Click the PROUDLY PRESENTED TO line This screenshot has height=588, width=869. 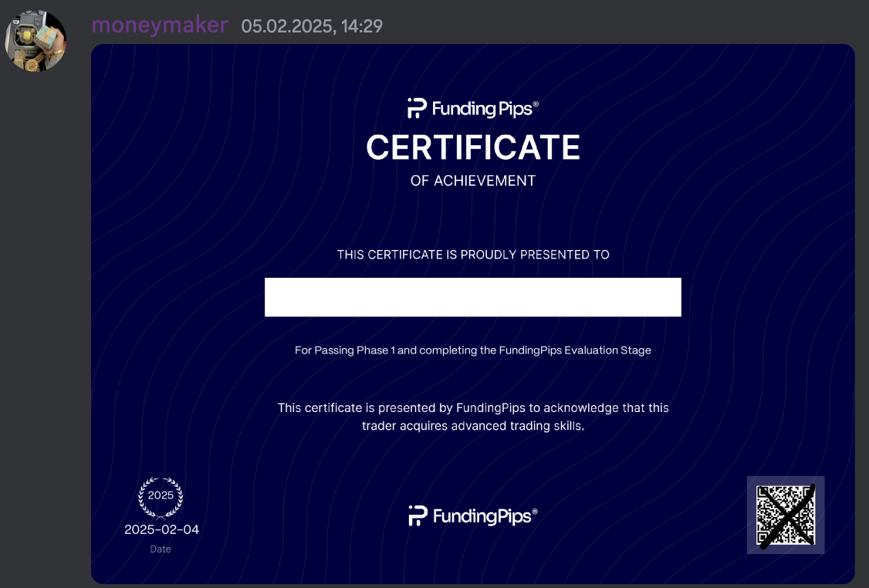tap(472, 255)
